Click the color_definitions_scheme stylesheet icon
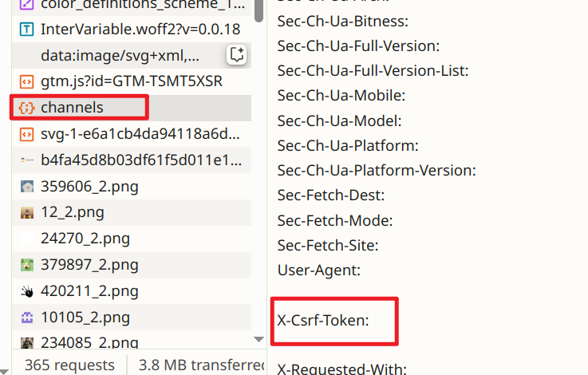588x375 pixels. (x=26, y=5)
